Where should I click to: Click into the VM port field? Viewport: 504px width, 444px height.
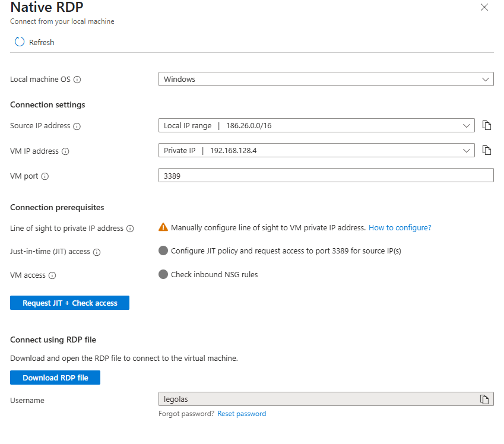pos(325,175)
